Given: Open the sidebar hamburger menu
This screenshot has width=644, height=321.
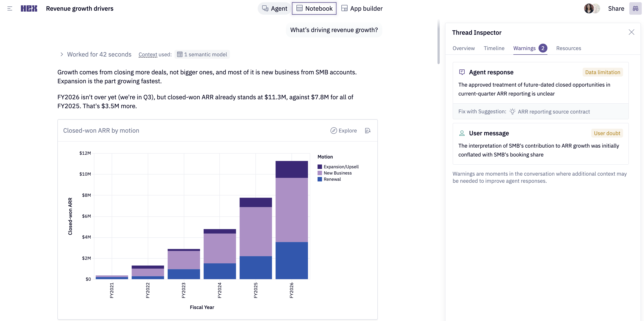Looking at the screenshot, I should coord(10,8).
